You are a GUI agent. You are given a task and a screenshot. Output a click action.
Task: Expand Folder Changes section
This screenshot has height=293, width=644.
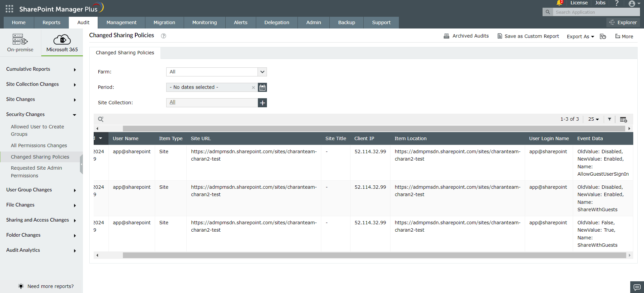pyautogui.click(x=41, y=235)
